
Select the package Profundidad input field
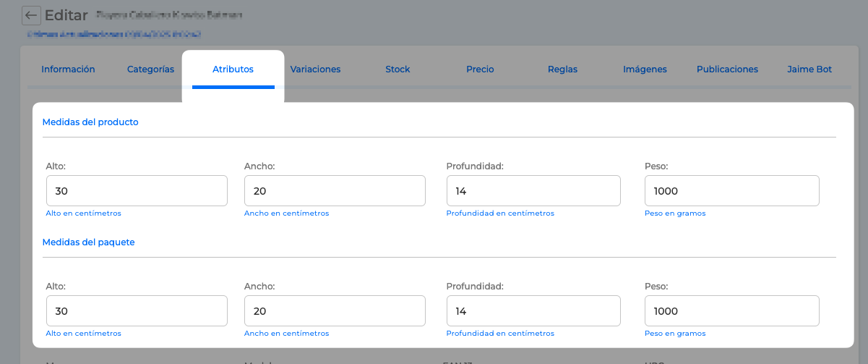point(533,311)
